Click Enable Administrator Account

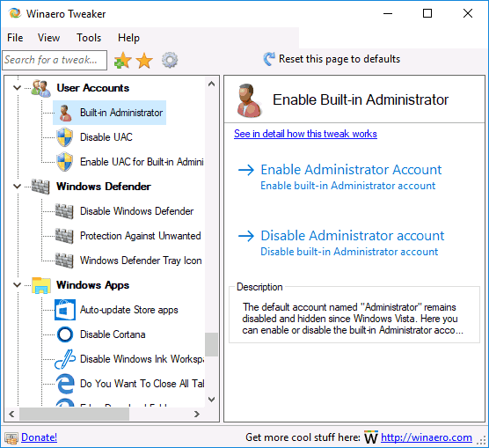(x=351, y=170)
